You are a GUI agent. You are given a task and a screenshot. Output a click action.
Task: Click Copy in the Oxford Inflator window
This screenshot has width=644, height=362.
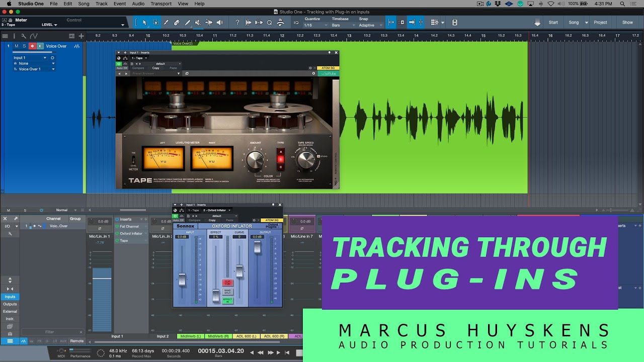pyautogui.click(x=212, y=220)
